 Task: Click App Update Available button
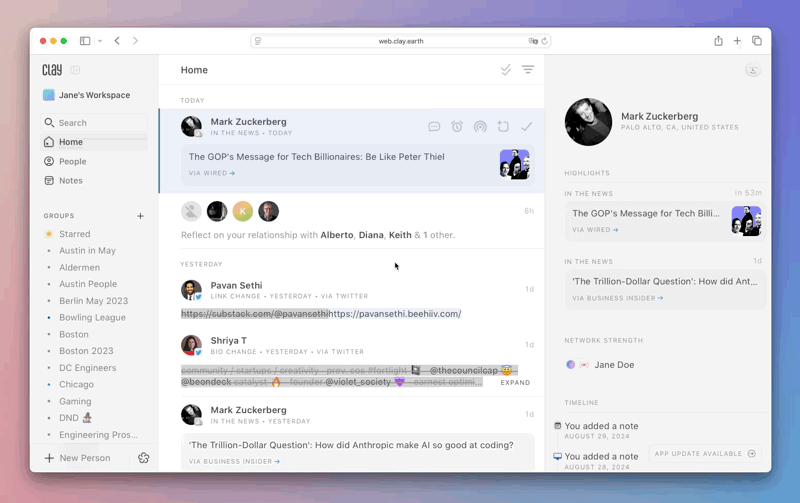704,454
